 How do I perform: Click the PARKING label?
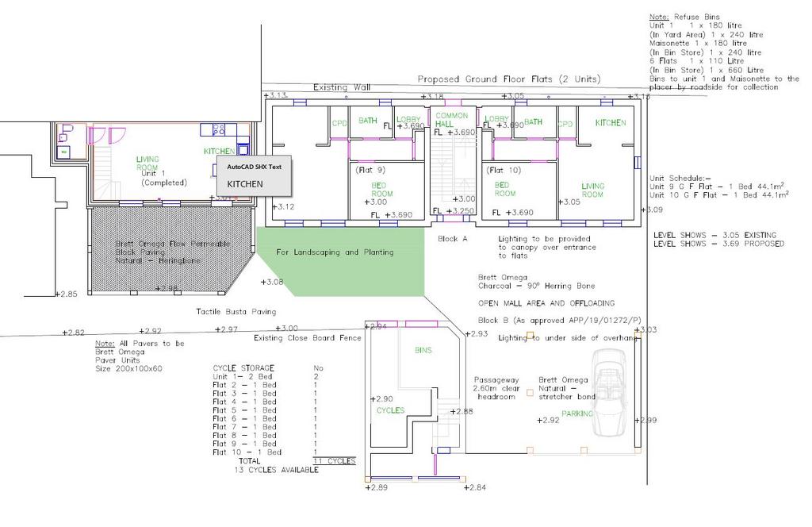[577, 414]
